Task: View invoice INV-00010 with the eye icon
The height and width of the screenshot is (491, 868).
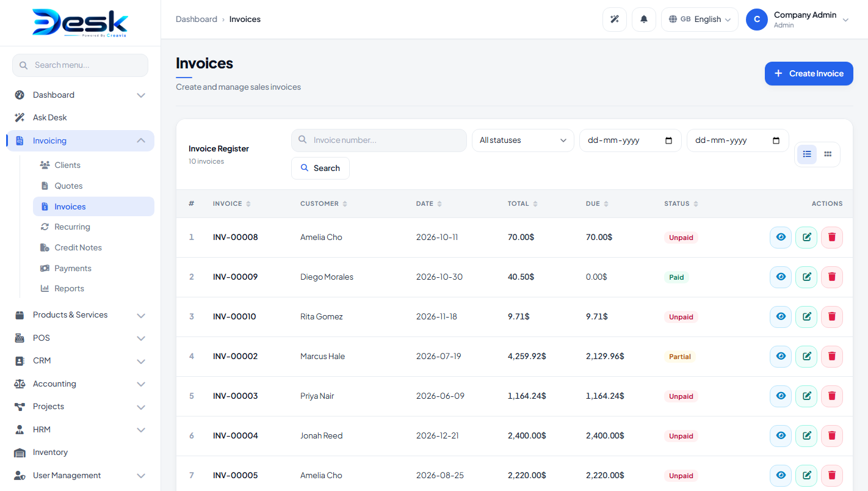Action: (781, 317)
